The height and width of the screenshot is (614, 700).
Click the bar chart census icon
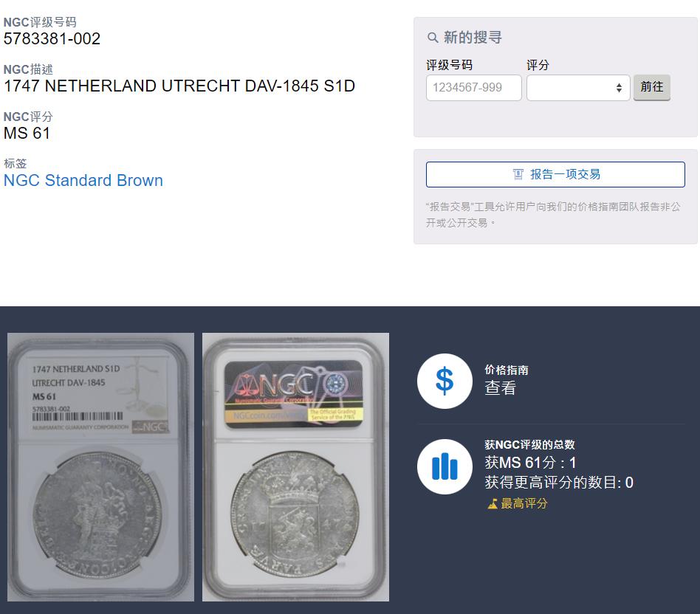coord(445,466)
